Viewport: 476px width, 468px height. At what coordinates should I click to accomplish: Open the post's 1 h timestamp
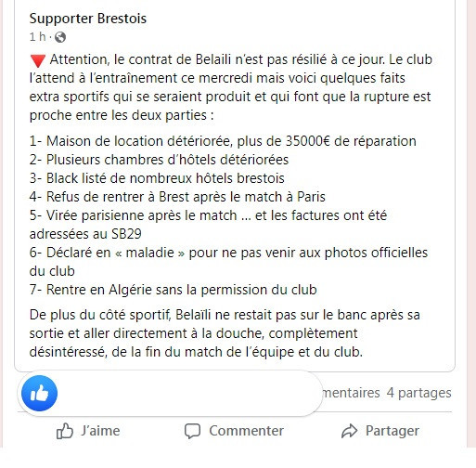pyautogui.click(x=37, y=37)
